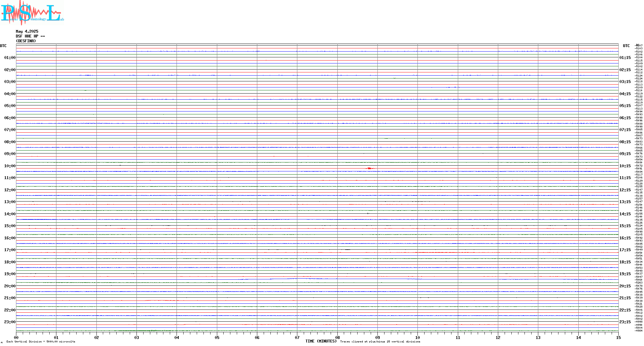Click minute tick label 15 on bottom axis
This screenshot has height=346, width=644.
pyautogui.click(x=618, y=337)
